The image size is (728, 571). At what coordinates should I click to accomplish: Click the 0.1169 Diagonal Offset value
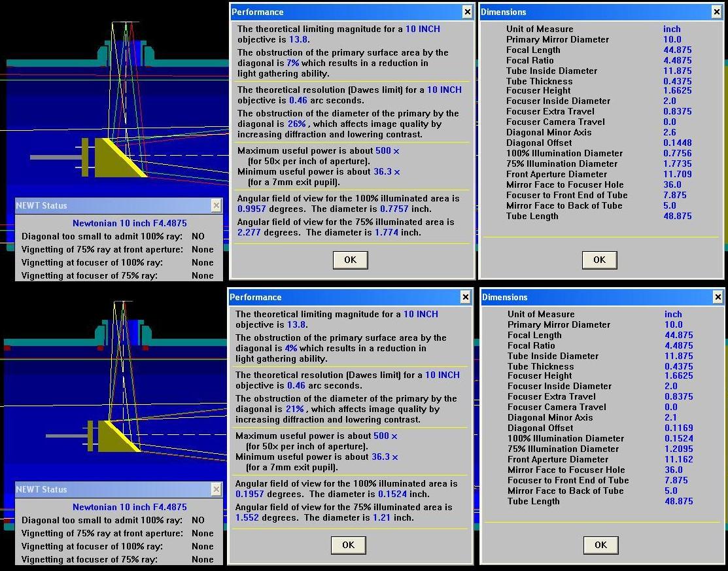[679, 428]
